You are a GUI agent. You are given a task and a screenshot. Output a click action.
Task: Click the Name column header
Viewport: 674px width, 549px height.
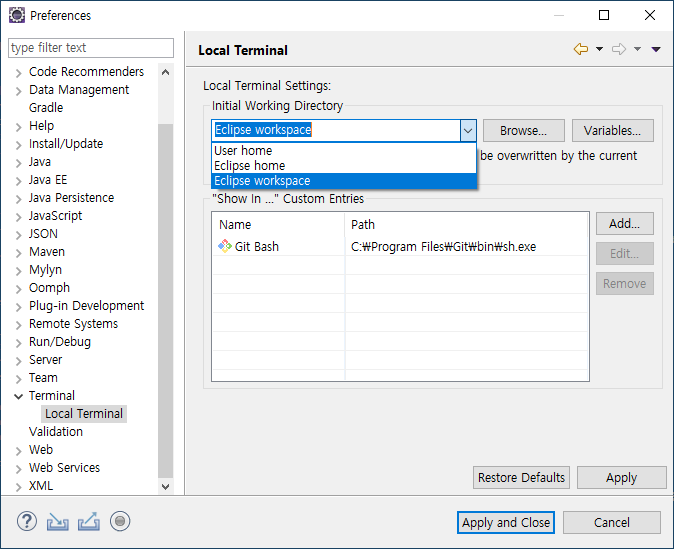(278, 224)
